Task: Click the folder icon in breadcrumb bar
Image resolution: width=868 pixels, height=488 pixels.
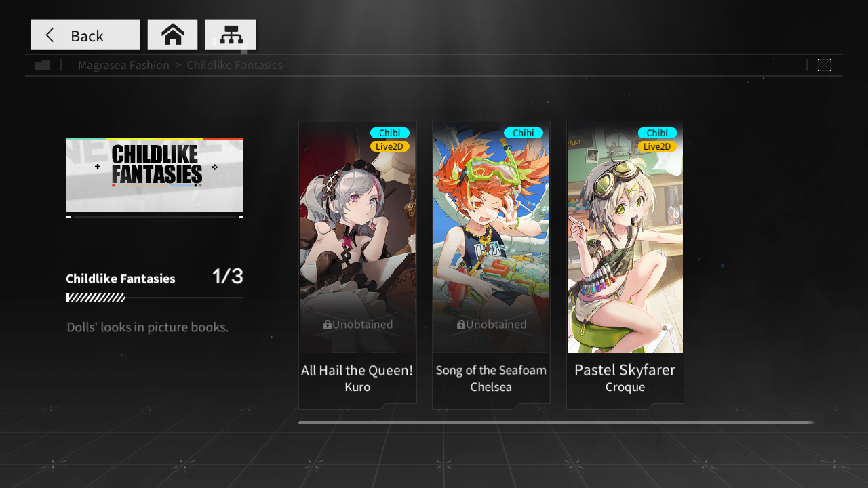Action: pos(42,65)
